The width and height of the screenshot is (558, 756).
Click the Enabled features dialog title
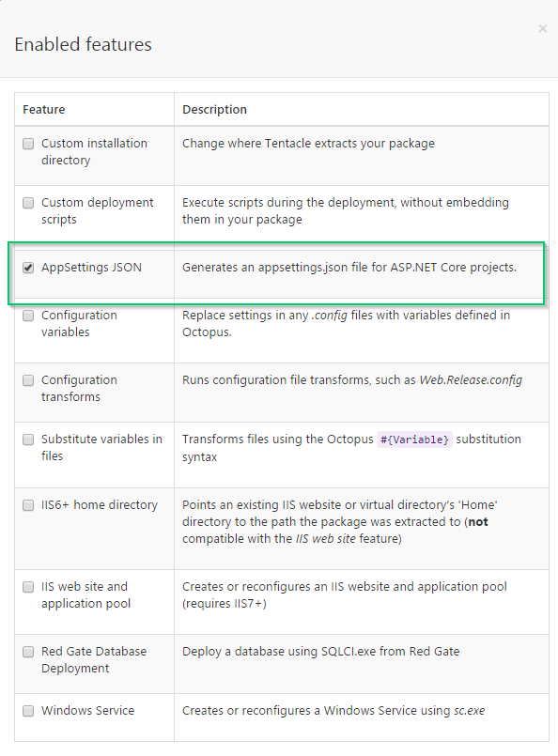click(81, 44)
